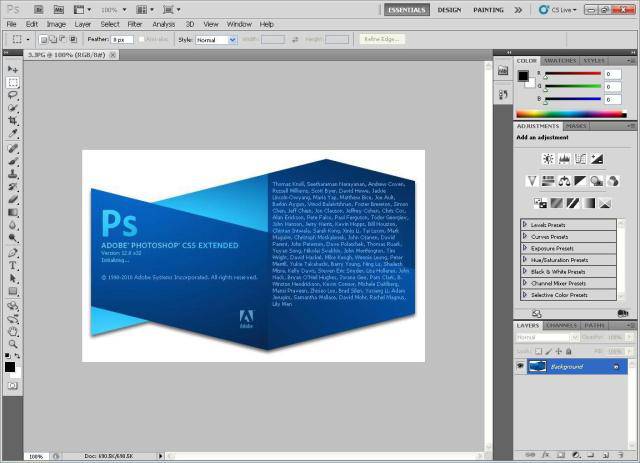Screen dimensions: 640x463
Task: Select the Quick Selection tool
Action: click(x=13, y=108)
